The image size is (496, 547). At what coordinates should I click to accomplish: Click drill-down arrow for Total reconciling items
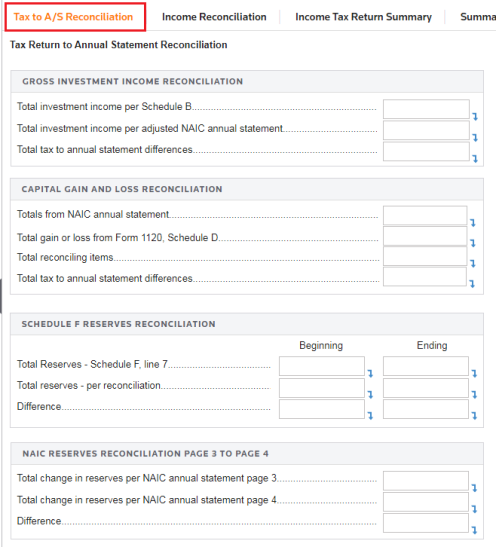pyautogui.click(x=473, y=263)
